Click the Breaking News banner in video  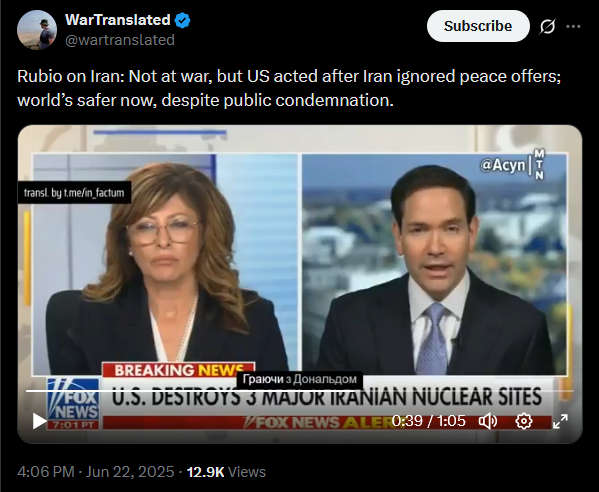178,370
